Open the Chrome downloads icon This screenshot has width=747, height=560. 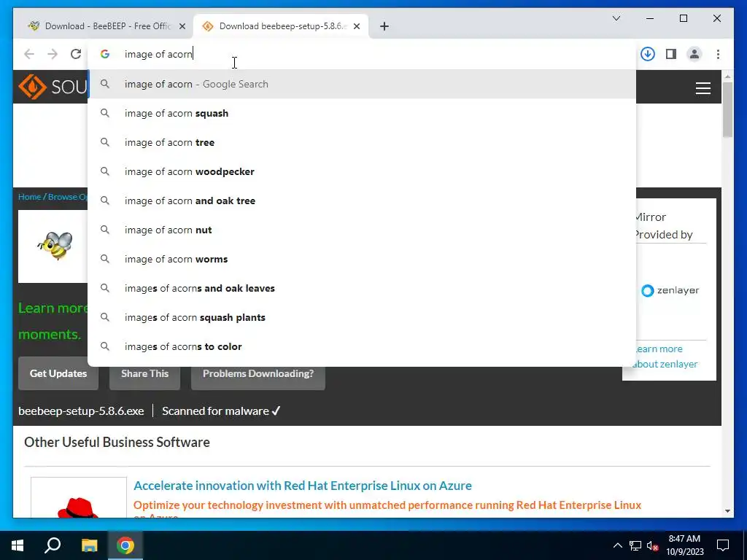tap(648, 54)
